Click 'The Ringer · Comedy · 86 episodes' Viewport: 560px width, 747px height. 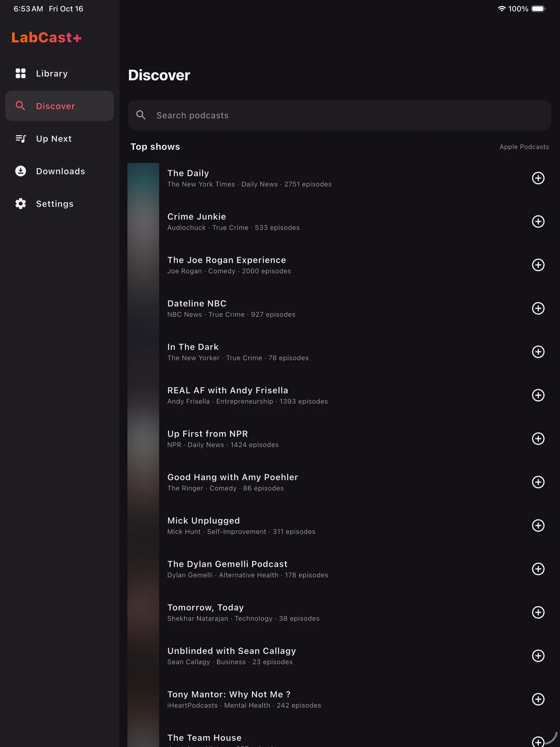[x=225, y=488]
